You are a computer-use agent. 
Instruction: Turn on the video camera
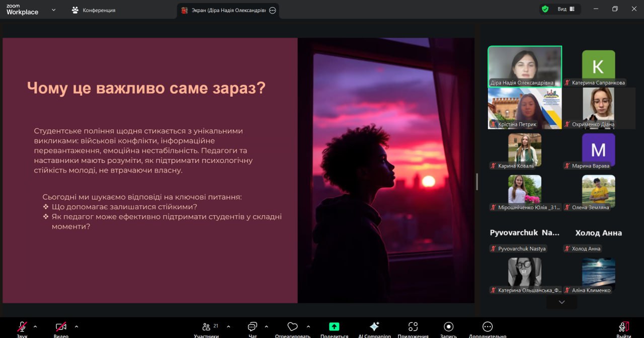coord(61,327)
